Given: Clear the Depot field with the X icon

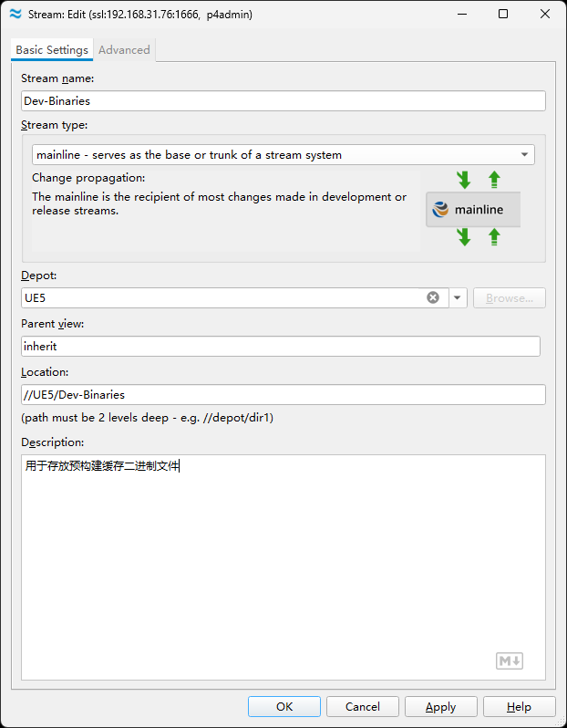Looking at the screenshot, I should (x=433, y=297).
